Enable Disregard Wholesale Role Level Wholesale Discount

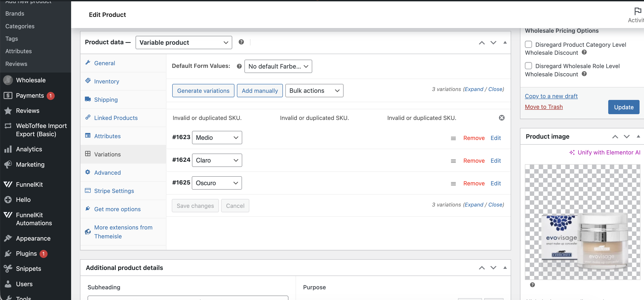pyautogui.click(x=528, y=66)
